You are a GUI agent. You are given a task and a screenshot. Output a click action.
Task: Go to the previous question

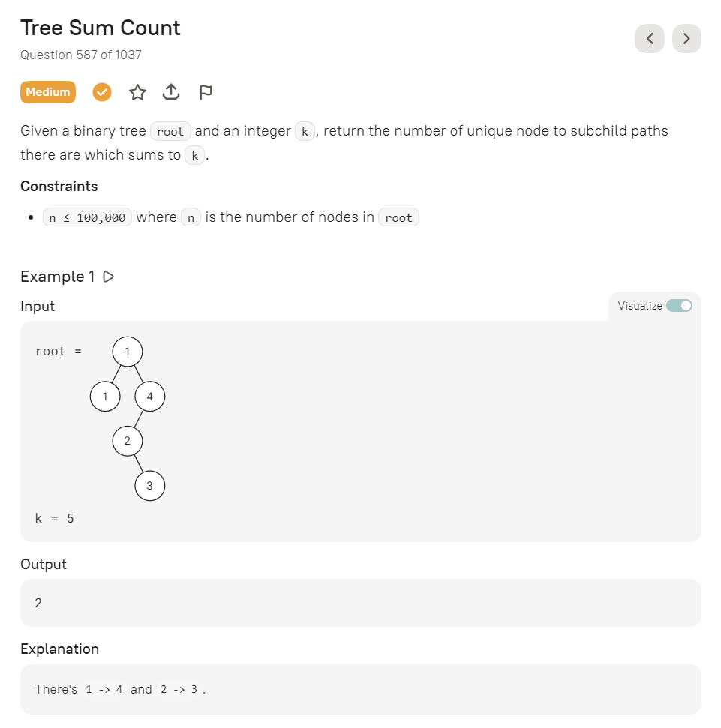pyautogui.click(x=650, y=39)
